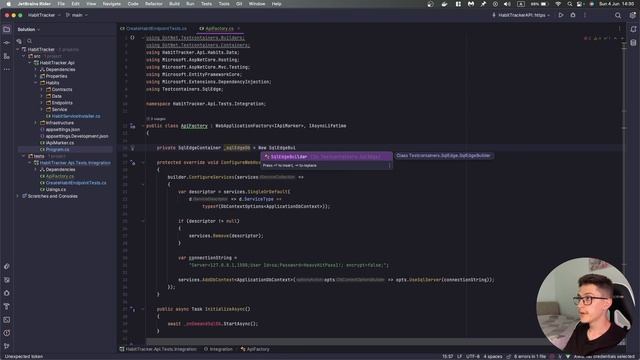Open the HabitTracker.Api run configuration dropdown
This screenshot has height=360, width=640.
tap(521, 15)
